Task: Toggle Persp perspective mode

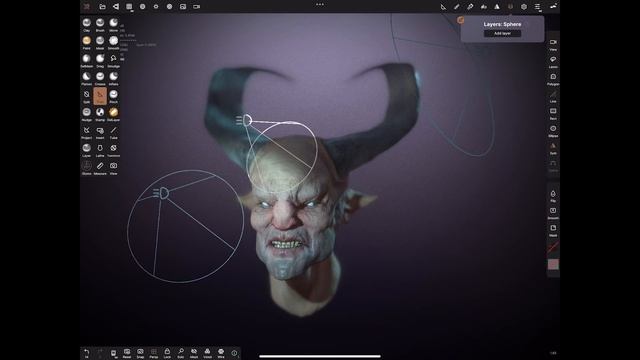Action: point(153,353)
